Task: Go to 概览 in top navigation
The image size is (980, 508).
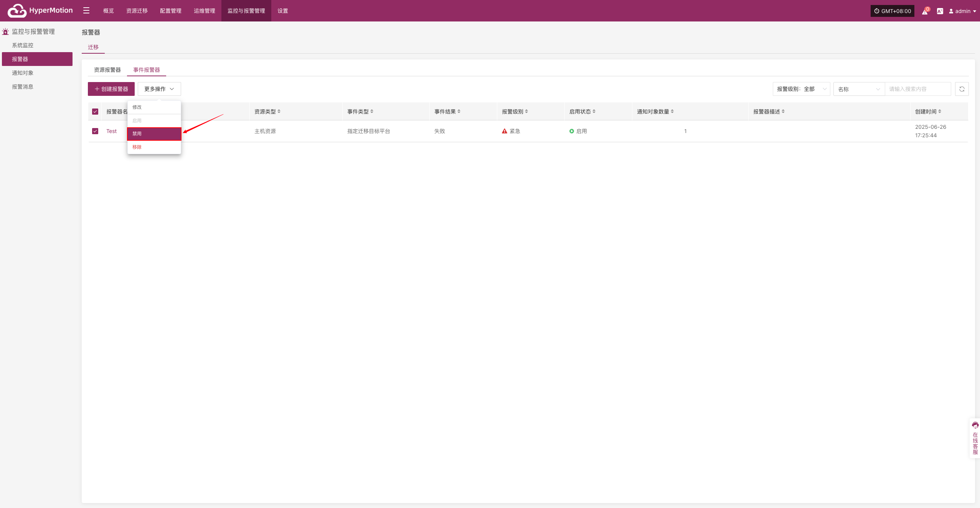Action: pyautogui.click(x=109, y=11)
